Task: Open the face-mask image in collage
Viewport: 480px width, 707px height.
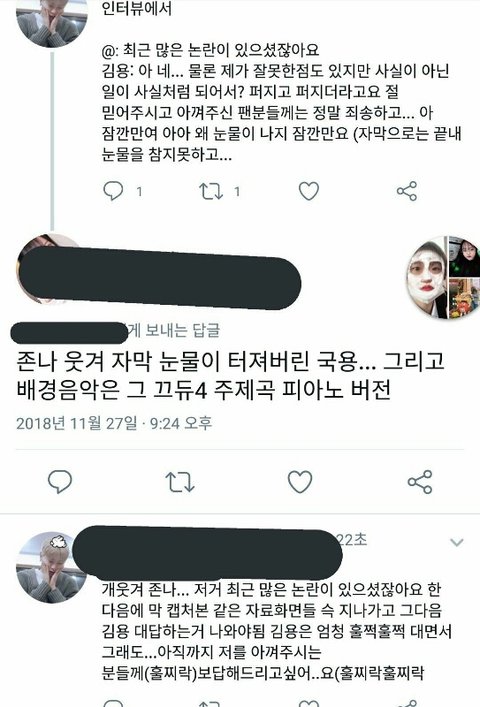Action: point(427,277)
